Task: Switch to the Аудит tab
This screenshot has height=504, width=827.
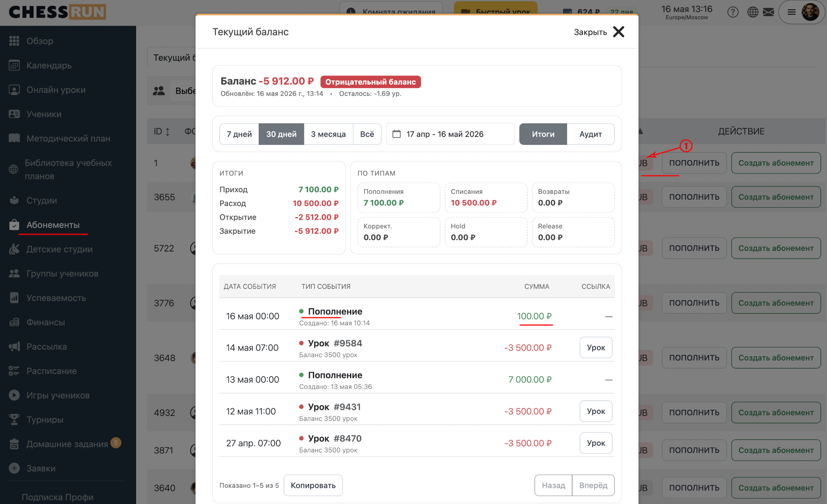Action: tap(590, 134)
